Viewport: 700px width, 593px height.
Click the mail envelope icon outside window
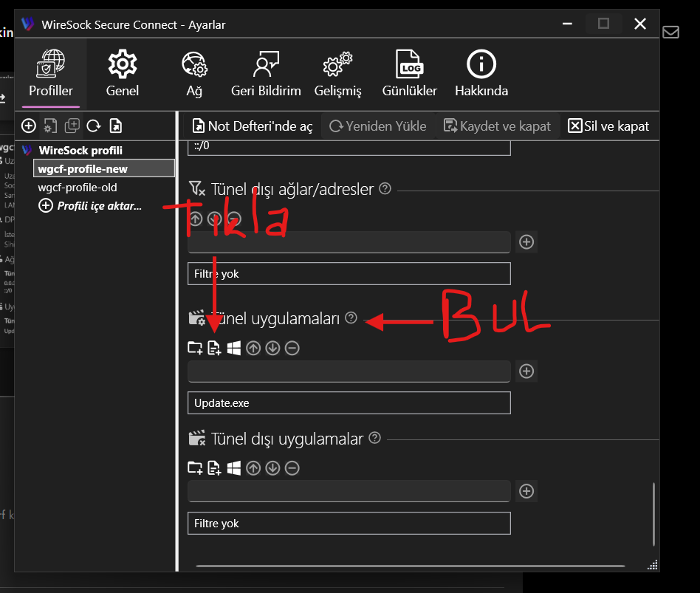670,32
